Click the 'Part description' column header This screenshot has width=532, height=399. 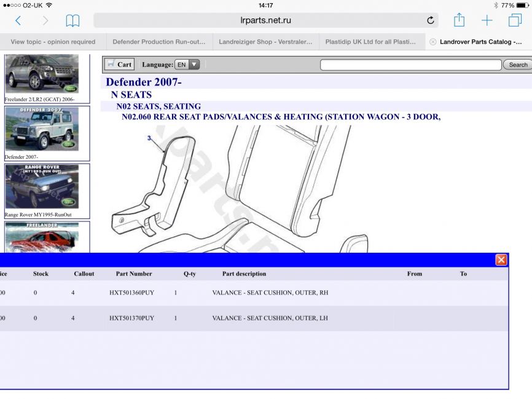point(244,274)
